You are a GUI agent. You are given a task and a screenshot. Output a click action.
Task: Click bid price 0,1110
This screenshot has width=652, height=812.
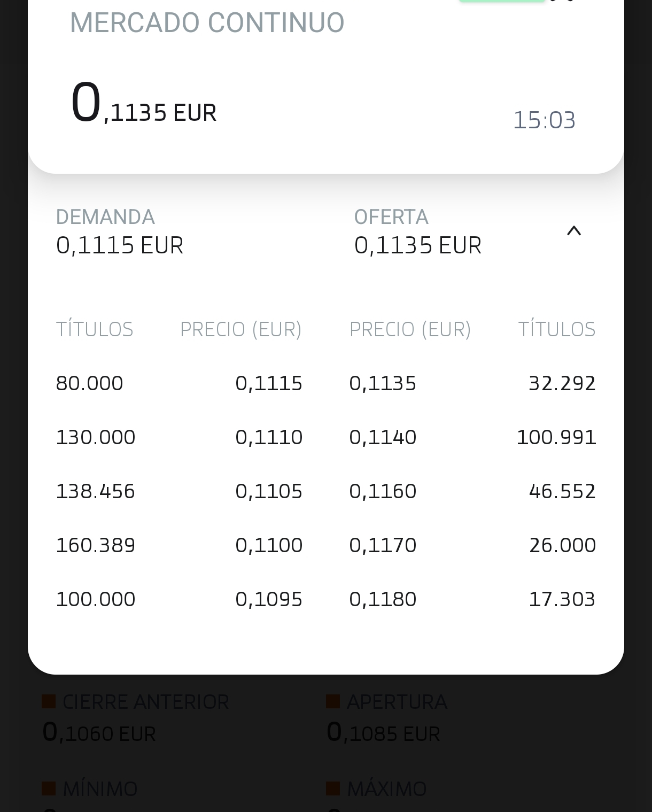pos(269,437)
